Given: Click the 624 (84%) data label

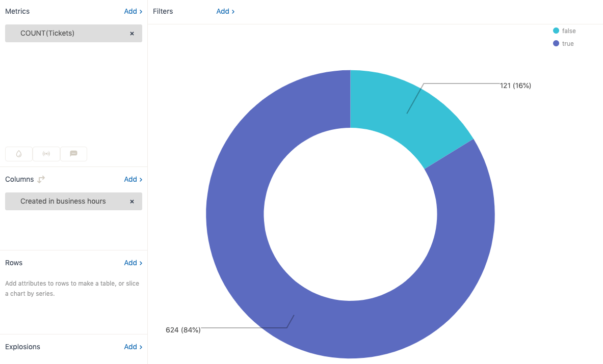Looking at the screenshot, I should (183, 329).
